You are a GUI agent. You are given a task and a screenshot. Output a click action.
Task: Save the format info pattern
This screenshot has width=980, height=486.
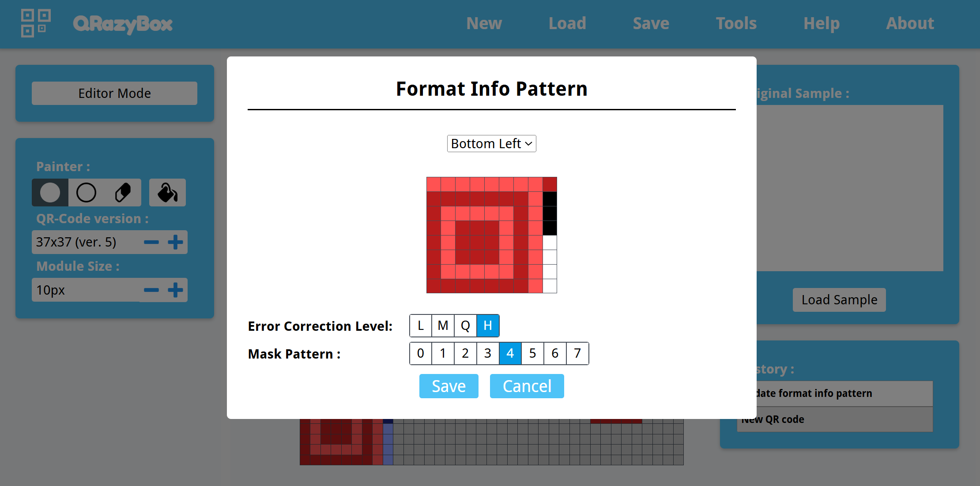pos(449,386)
